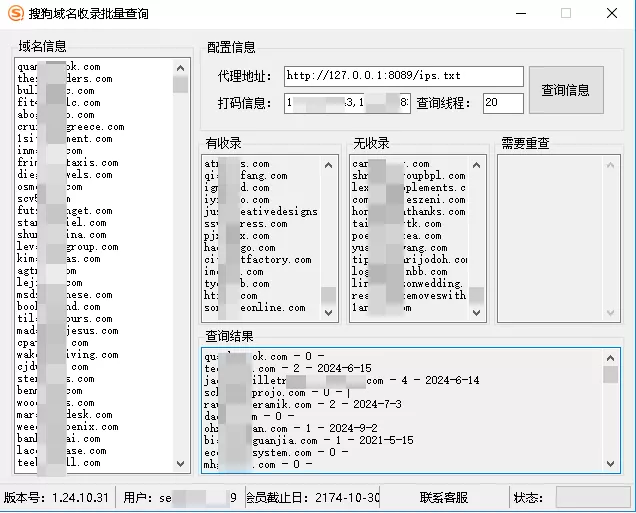The image size is (636, 513).
Task: Click the 用户 status bar entry
Action: (180, 498)
